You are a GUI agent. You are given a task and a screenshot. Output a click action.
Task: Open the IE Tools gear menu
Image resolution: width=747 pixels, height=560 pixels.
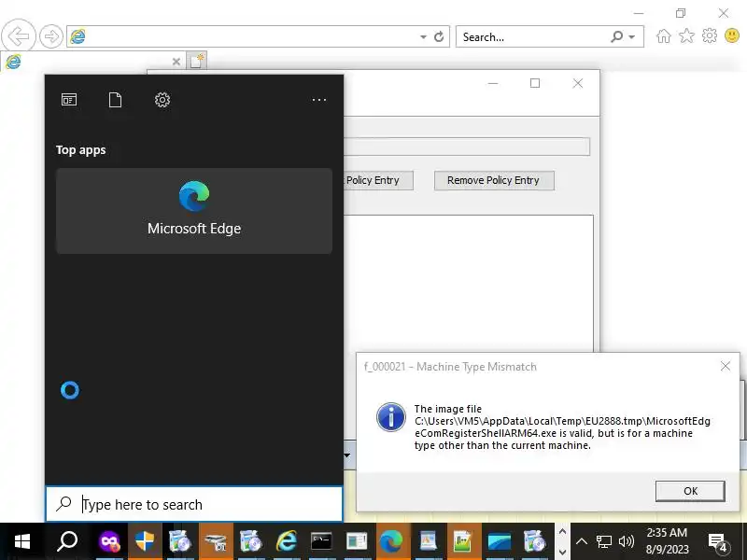pyautogui.click(x=710, y=35)
